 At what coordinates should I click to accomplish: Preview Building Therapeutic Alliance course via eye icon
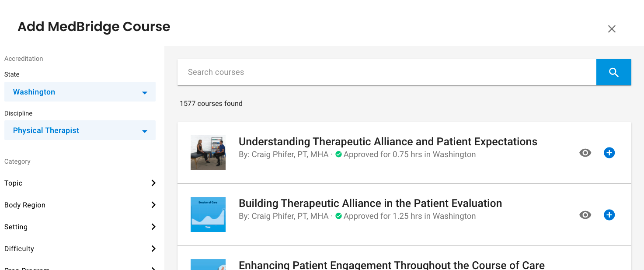[x=585, y=215]
